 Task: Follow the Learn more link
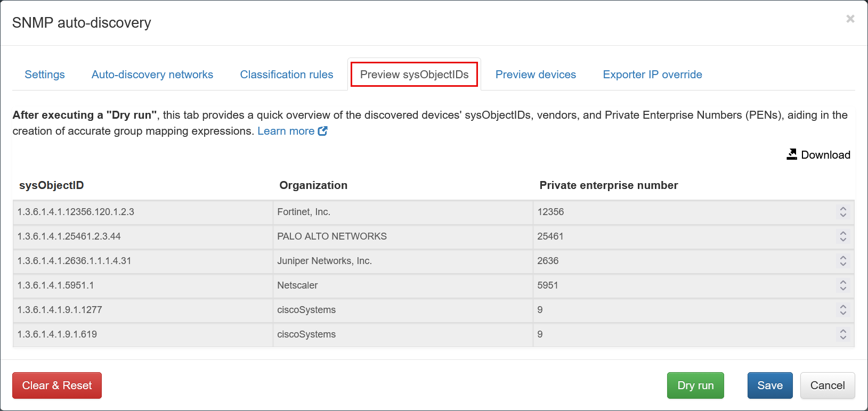click(x=286, y=131)
